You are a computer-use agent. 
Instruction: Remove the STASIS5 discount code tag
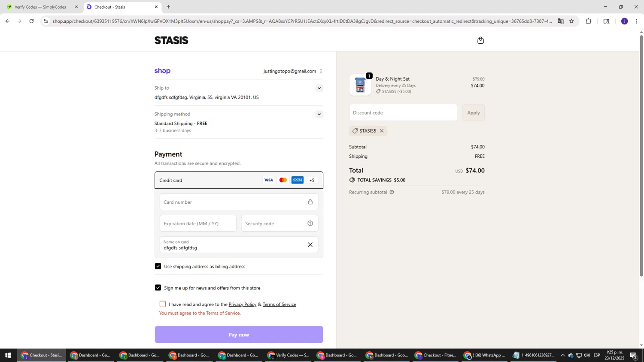click(382, 131)
